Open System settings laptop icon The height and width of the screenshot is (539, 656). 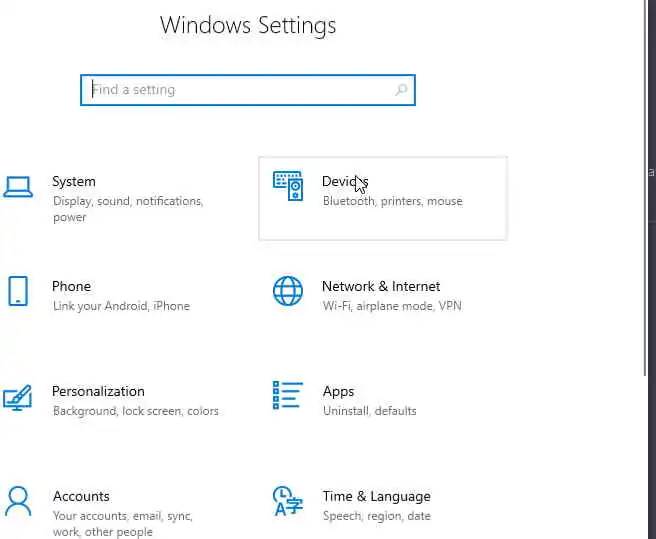click(18, 187)
